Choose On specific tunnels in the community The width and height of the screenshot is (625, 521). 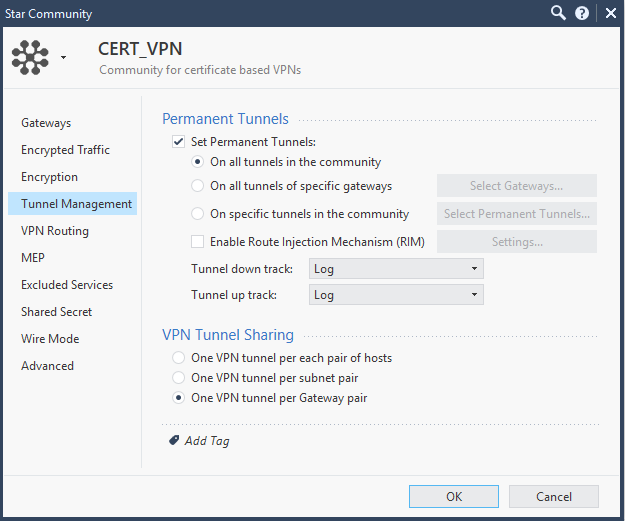(198, 213)
